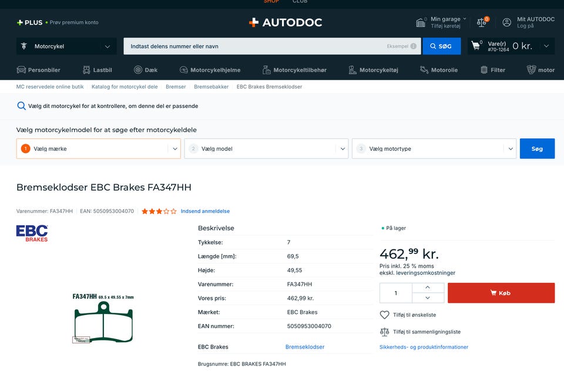The width and height of the screenshot is (564, 392).
Task: Open the Motorcykel vehicle type dropdown
Action: (x=66, y=46)
